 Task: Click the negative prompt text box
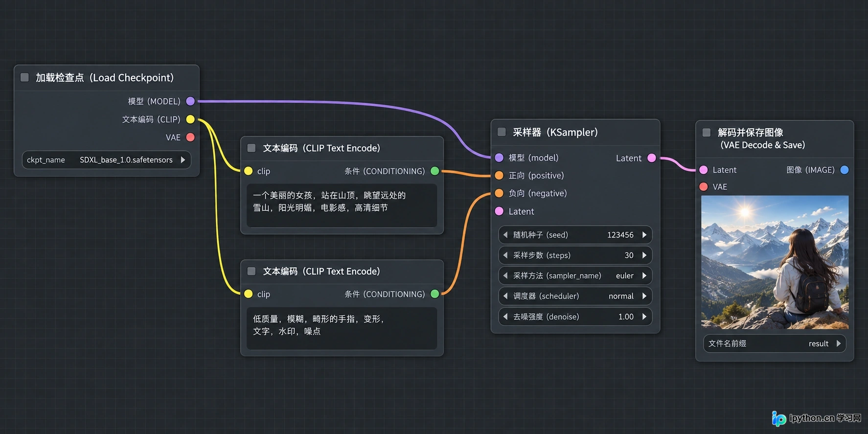pos(342,328)
